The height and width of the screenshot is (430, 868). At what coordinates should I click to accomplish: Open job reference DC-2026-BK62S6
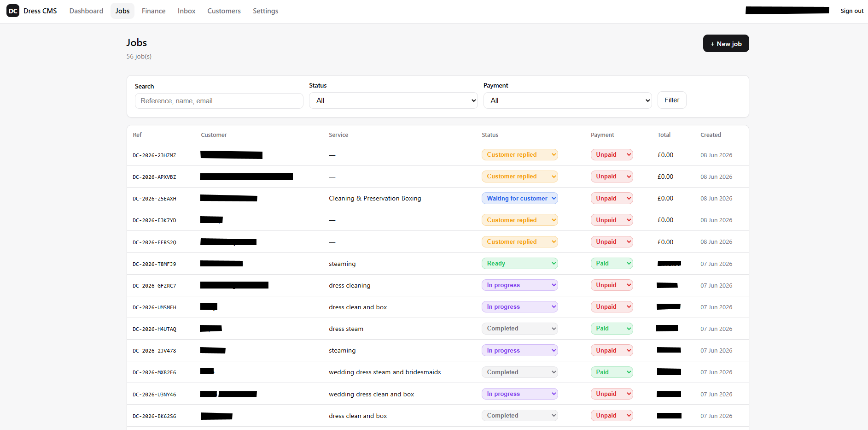tap(154, 416)
